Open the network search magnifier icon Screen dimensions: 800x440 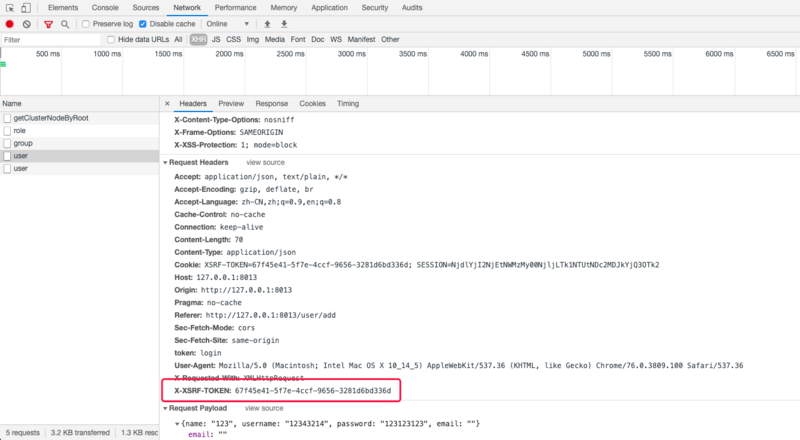[x=65, y=24]
